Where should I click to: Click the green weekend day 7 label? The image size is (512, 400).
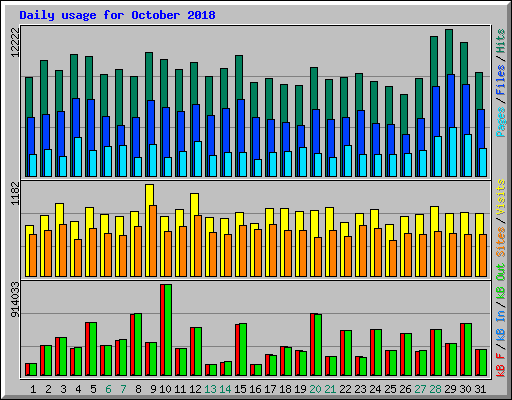pyautogui.click(x=123, y=389)
